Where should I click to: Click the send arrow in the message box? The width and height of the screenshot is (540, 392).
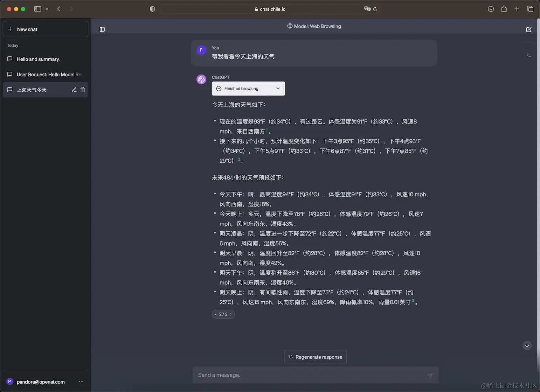point(430,375)
